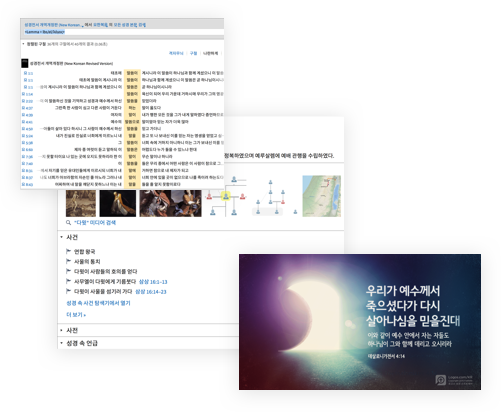Click the search query input field

tap(122, 32)
